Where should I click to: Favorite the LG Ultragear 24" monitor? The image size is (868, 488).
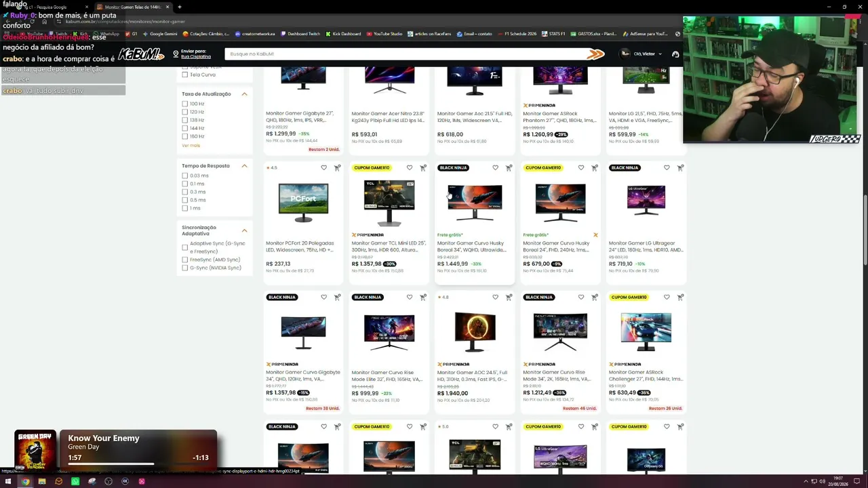(x=667, y=167)
